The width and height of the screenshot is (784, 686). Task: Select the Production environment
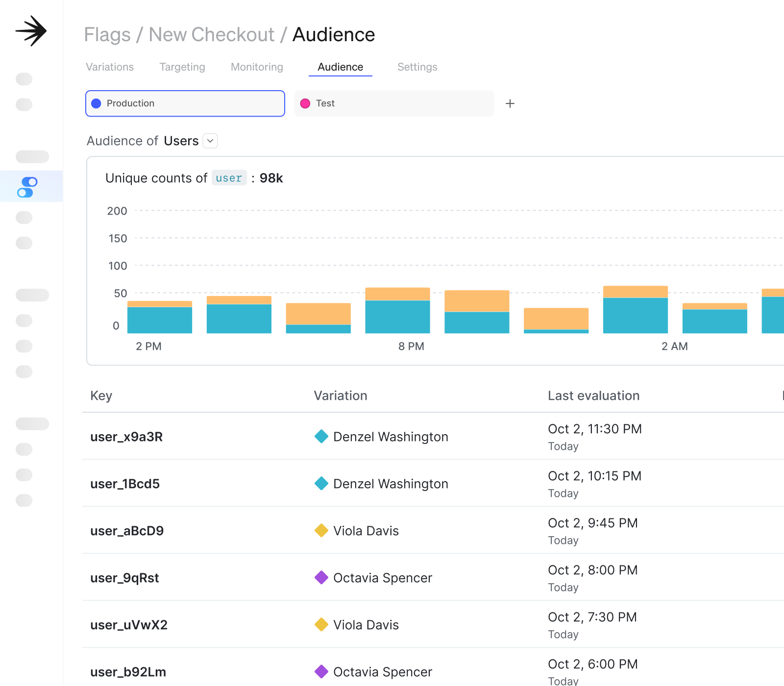[185, 103]
